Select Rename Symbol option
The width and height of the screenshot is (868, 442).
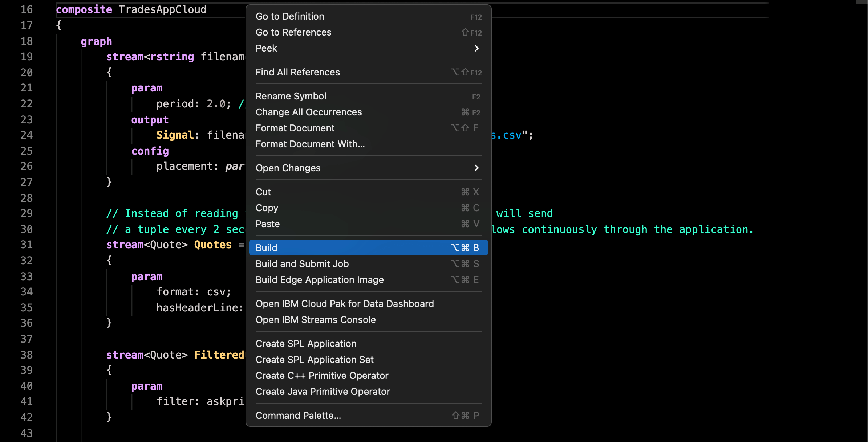pos(291,96)
